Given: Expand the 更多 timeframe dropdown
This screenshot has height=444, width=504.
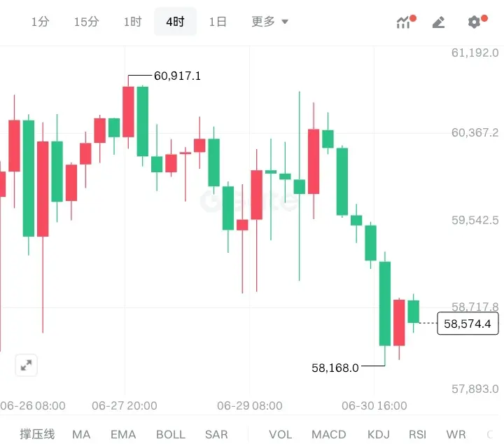Looking at the screenshot, I should (269, 22).
